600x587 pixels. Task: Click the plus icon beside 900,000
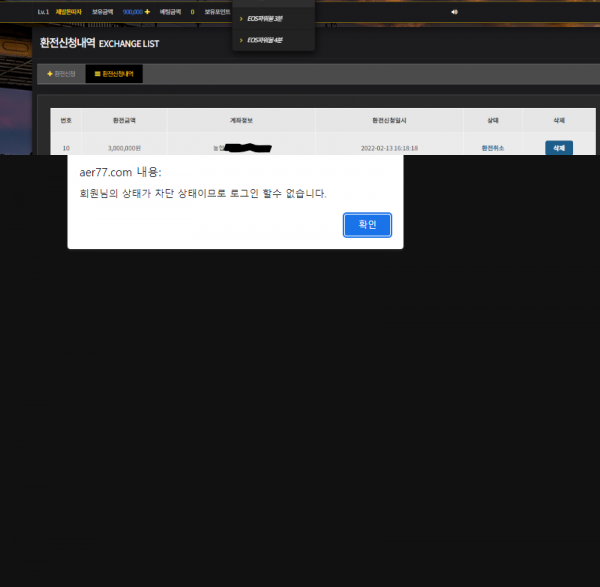[147, 12]
